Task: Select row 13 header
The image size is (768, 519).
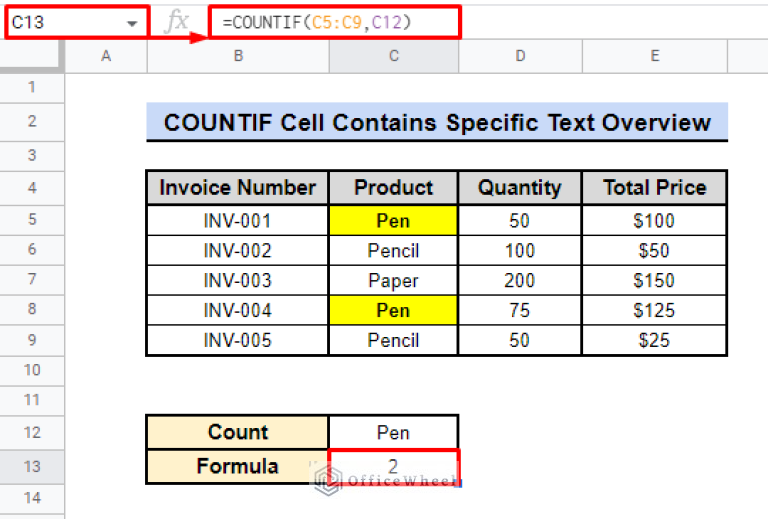Action: tap(32, 466)
